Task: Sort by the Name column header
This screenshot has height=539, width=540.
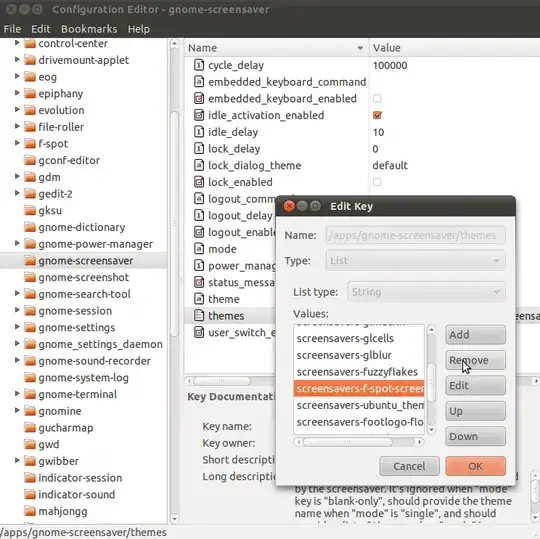Action: tap(276, 48)
